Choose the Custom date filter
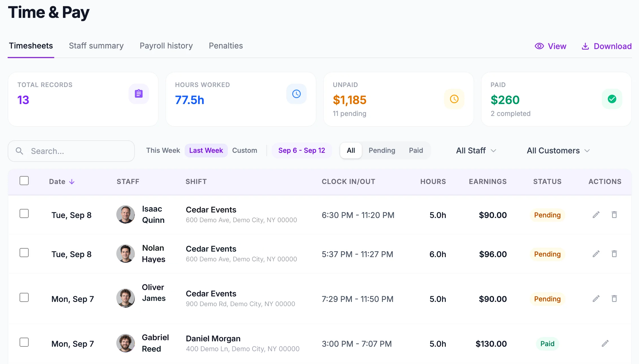 click(245, 151)
